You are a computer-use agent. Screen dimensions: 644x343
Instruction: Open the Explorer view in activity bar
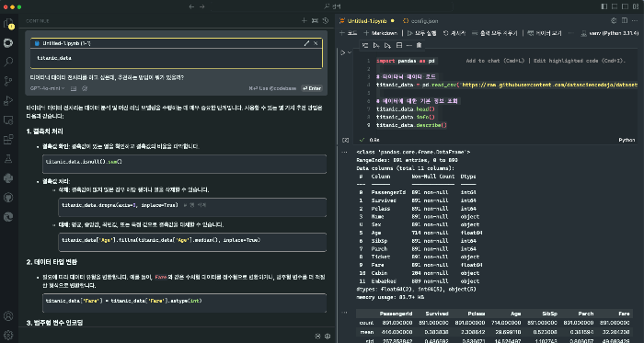(x=8, y=23)
